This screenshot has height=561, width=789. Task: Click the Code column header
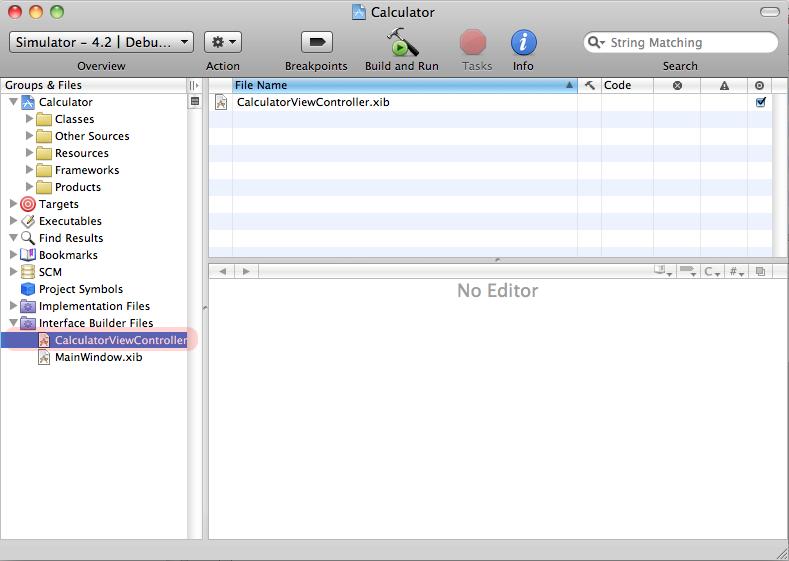627,86
